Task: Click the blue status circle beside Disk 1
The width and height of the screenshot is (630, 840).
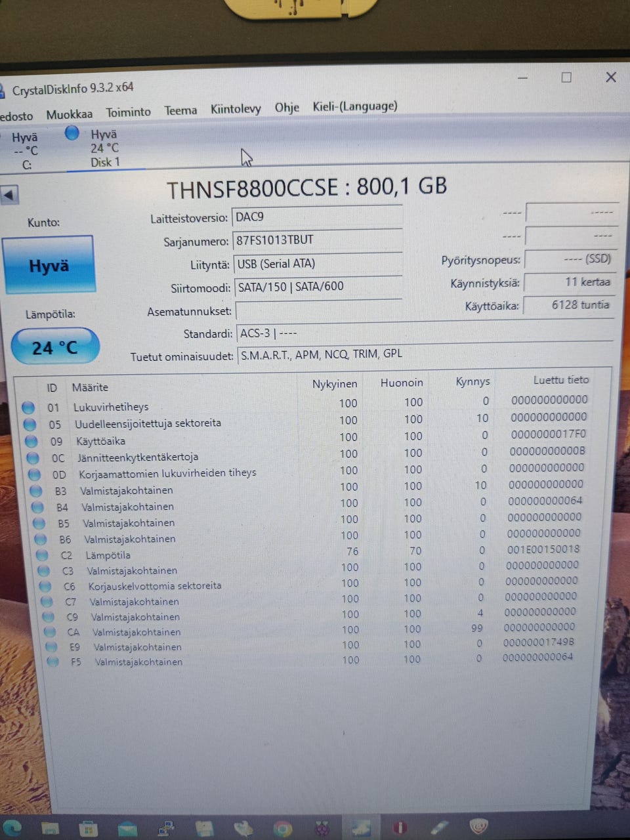Action: coord(72,133)
